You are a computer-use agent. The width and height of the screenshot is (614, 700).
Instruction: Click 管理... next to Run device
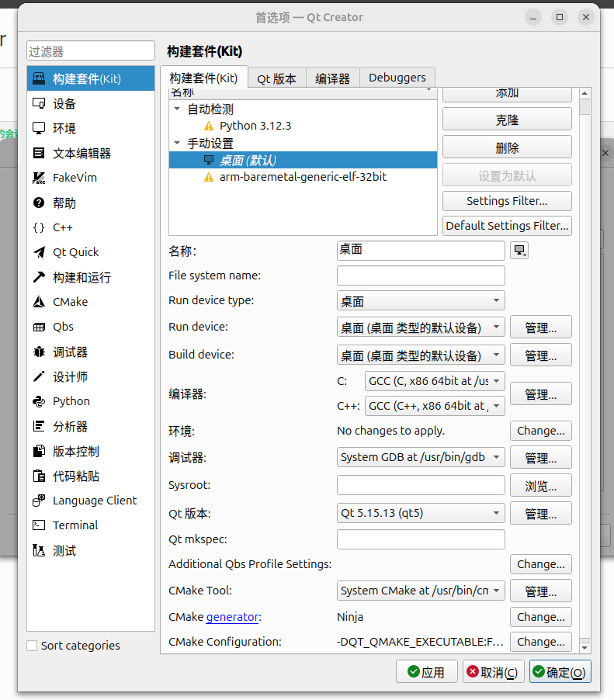coord(541,327)
